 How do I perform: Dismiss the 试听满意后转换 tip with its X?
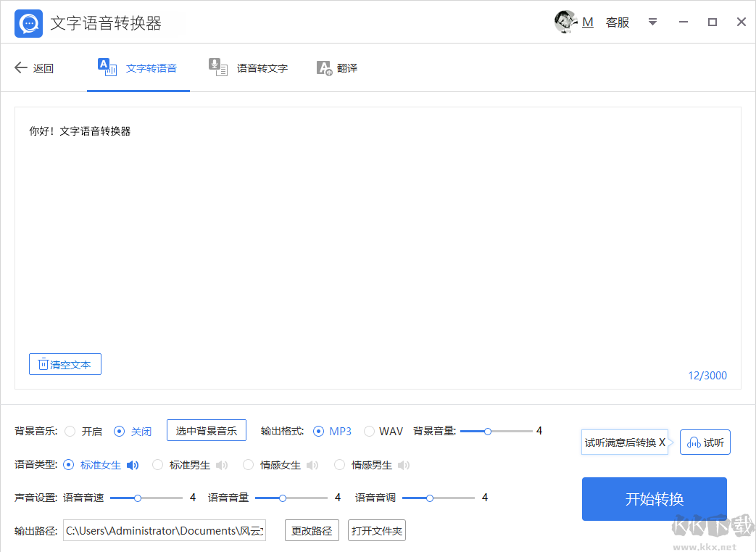662,442
